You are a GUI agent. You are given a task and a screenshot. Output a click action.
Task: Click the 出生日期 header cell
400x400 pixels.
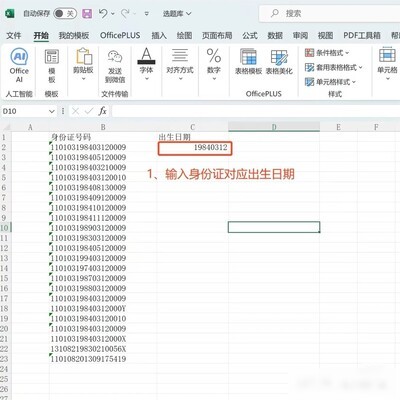point(192,137)
